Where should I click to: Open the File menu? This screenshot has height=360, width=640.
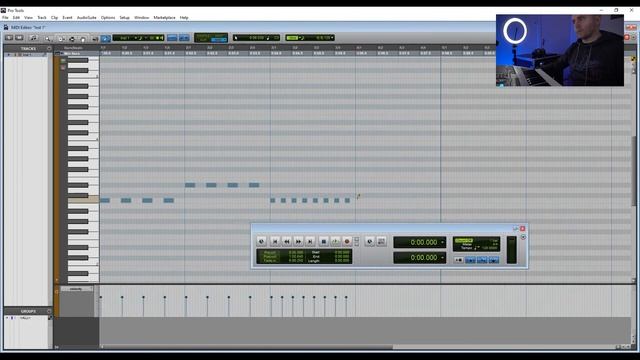tap(5, 18)
